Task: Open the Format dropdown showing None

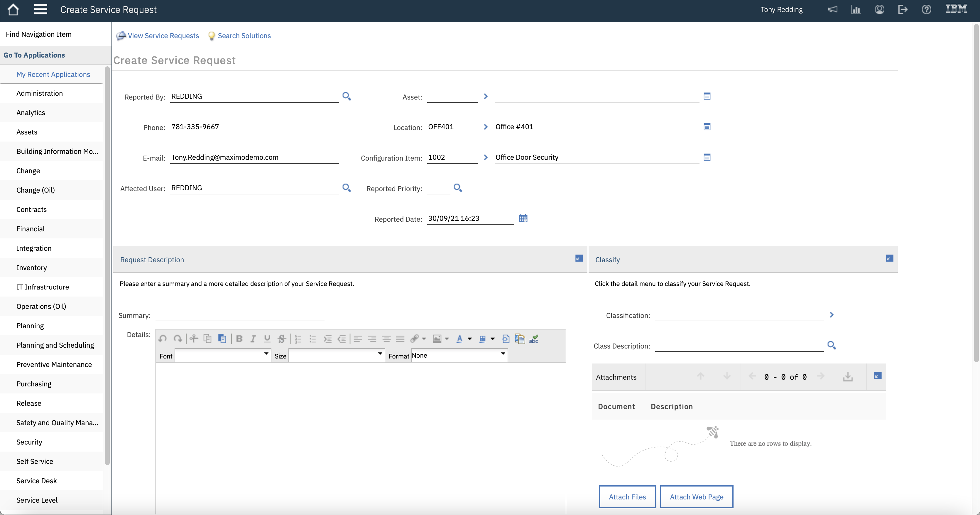Action: [459, 356]
